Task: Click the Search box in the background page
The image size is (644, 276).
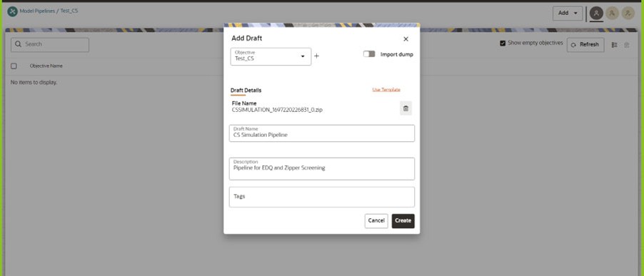Action: (50, 45)
